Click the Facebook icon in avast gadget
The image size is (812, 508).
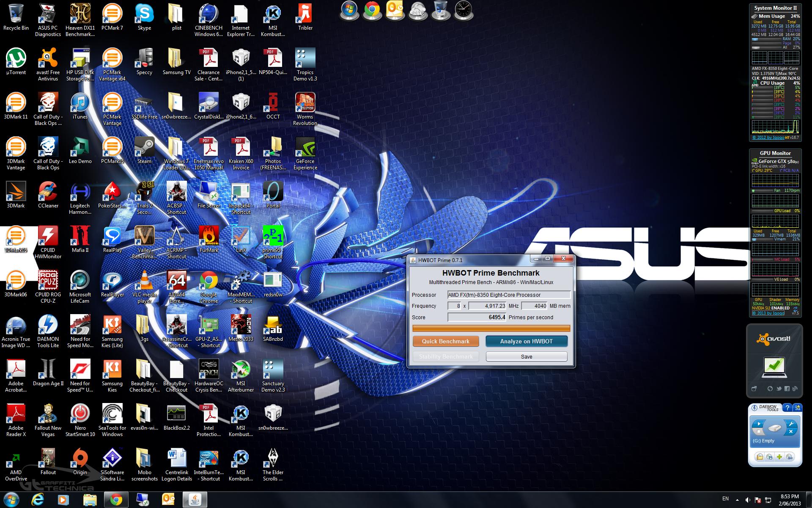point(787,389)
